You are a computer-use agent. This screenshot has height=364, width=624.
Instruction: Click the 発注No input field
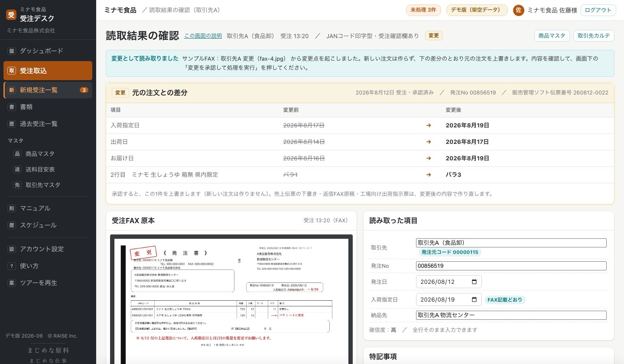click(x=511, y=266)
